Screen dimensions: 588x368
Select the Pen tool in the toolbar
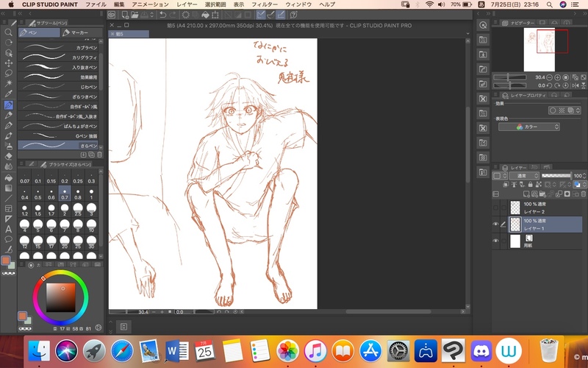8,105
